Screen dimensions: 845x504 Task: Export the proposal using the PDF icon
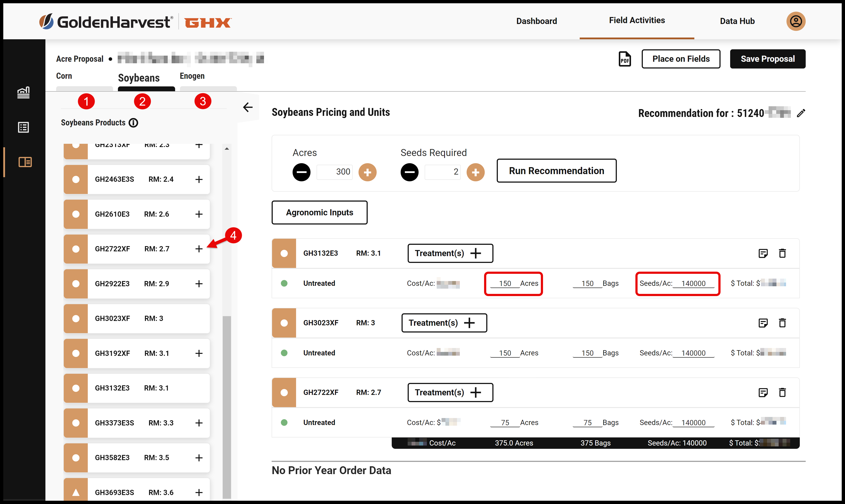624,59
